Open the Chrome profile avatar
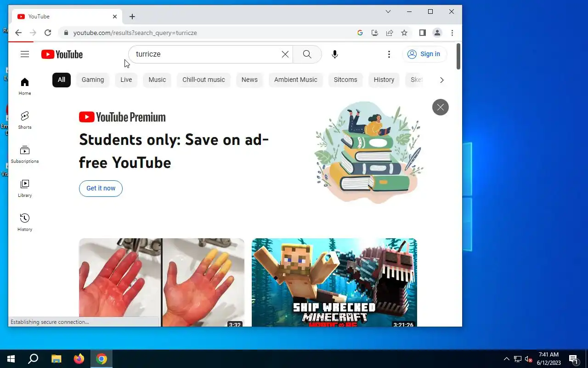588x368 pixels. 437,33
